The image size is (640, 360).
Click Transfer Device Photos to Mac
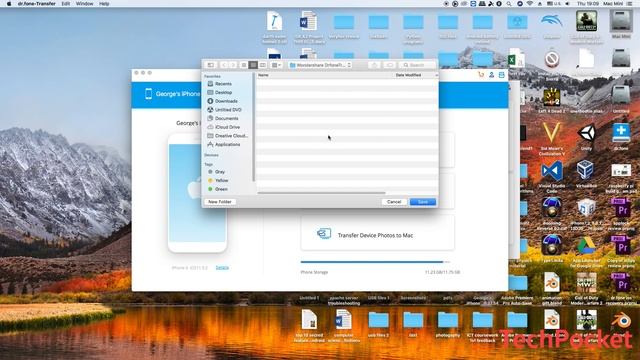pos(378,233)
